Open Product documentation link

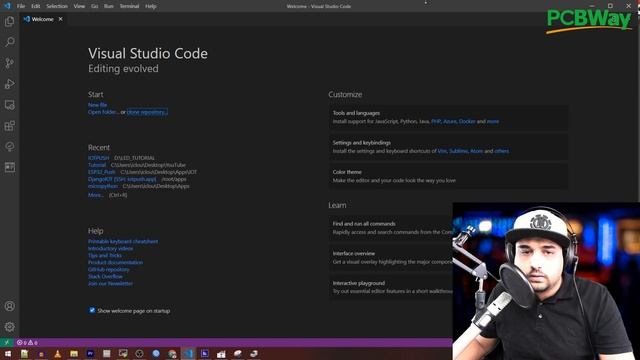(x=116, y=262)
